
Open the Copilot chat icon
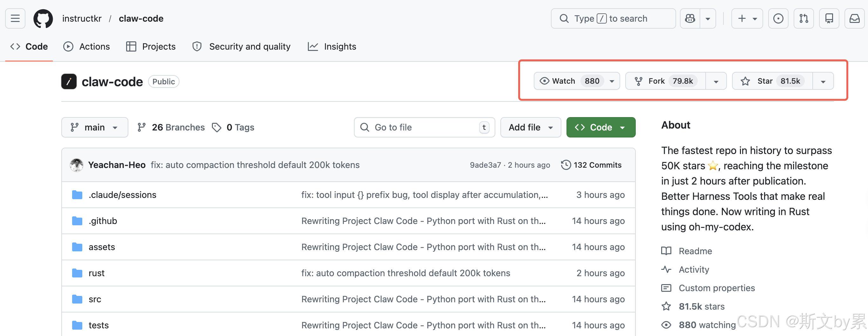tap(690, 18)
